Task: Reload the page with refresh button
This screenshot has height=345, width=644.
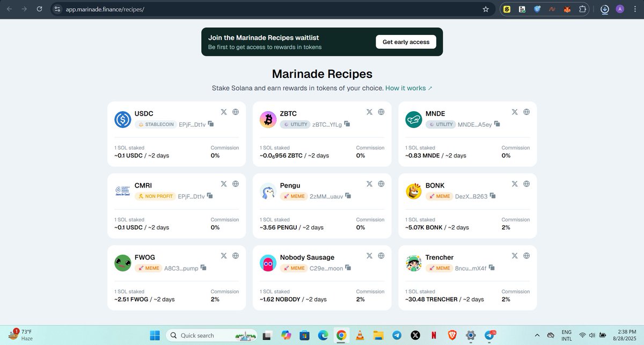Action: click(x=39, y=9)
